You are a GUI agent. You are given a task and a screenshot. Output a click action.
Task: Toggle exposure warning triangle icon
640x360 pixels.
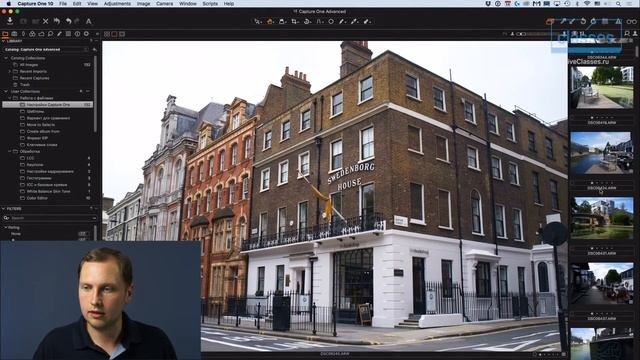619,21
